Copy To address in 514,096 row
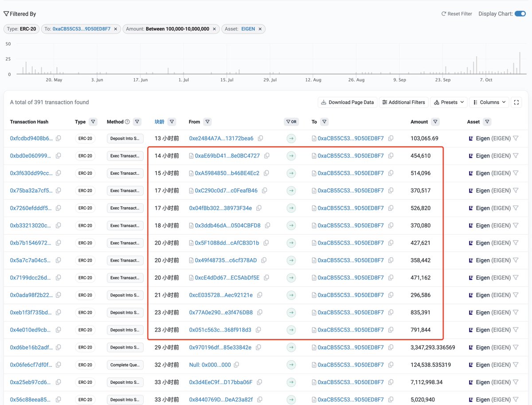This screenshot has width=532, height=405. click(391, 173)
